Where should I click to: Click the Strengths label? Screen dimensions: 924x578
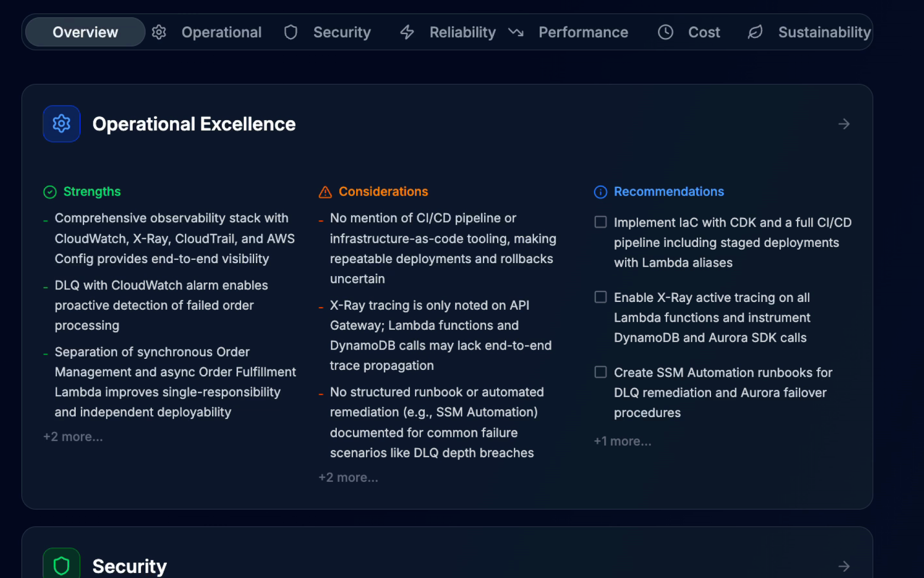point(92,191)
